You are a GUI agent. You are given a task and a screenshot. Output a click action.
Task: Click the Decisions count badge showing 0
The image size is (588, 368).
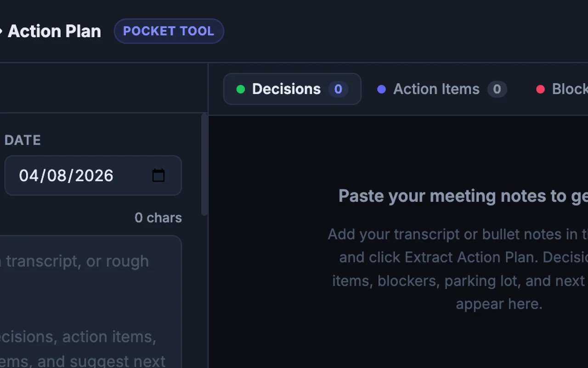click(338, 89)
